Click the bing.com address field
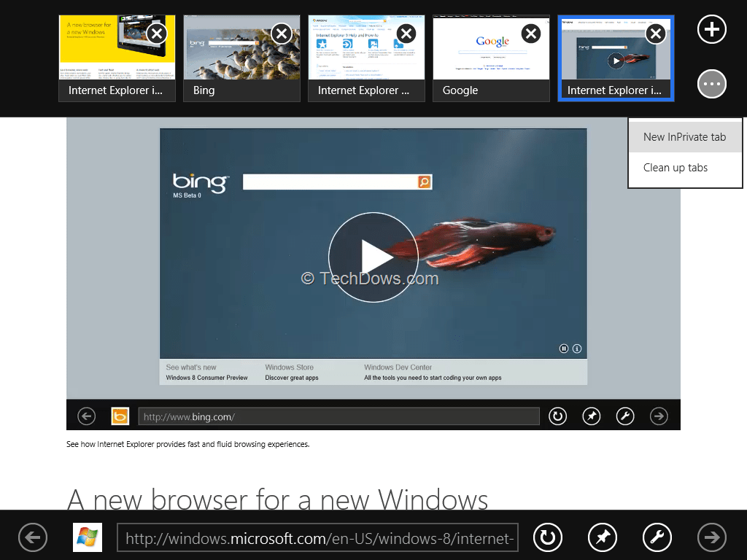This screenshot has height=560, width=747. (338, 416)
